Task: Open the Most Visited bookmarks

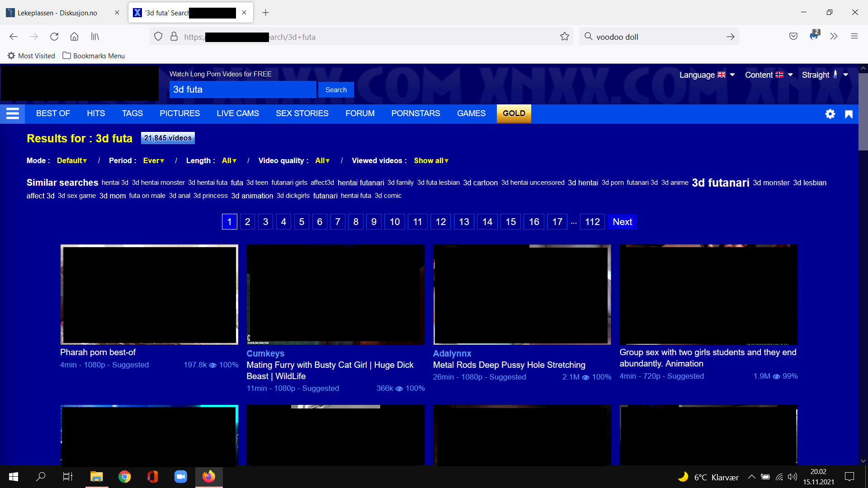Action: click(x=31, y=56)
